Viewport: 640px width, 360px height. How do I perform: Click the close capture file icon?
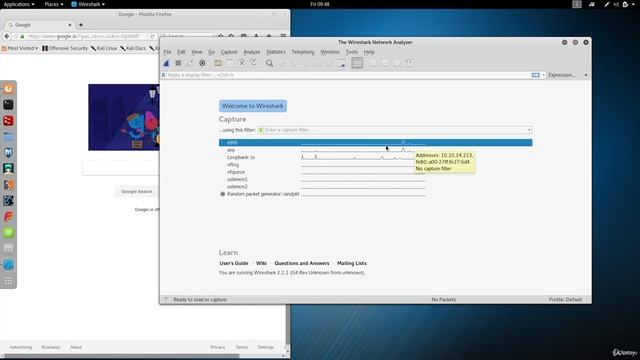tap(242, 63)
